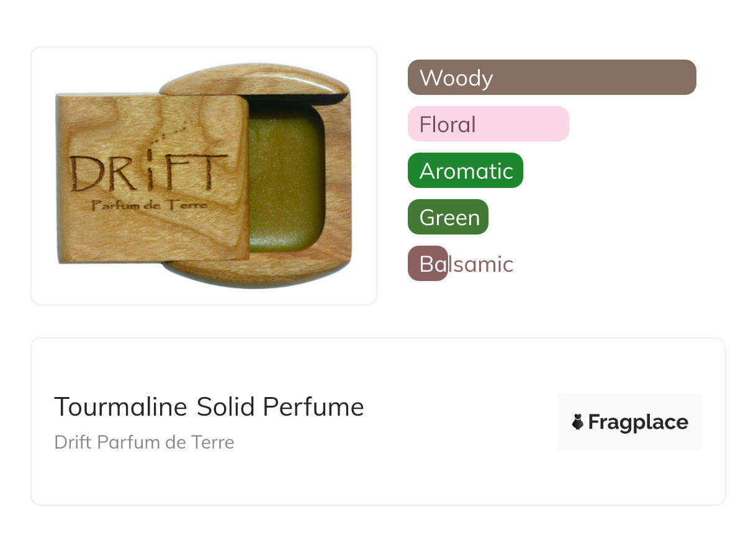
Task: Click the engraved Parfum de Terre text
Action: pos(150,205)
